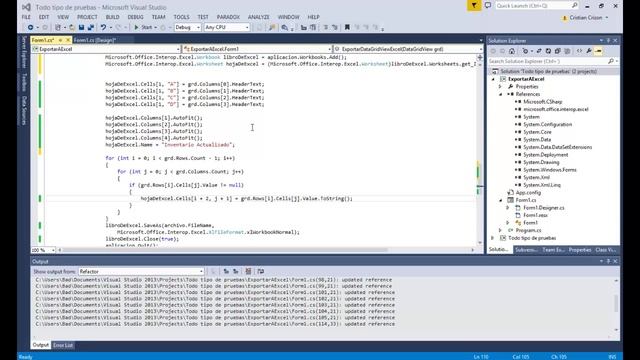Image resolution: width=640 pixels, height=360 pixels.
Task: Click Sync with Active Document in Solution Explorer
Action: [539, 51]
